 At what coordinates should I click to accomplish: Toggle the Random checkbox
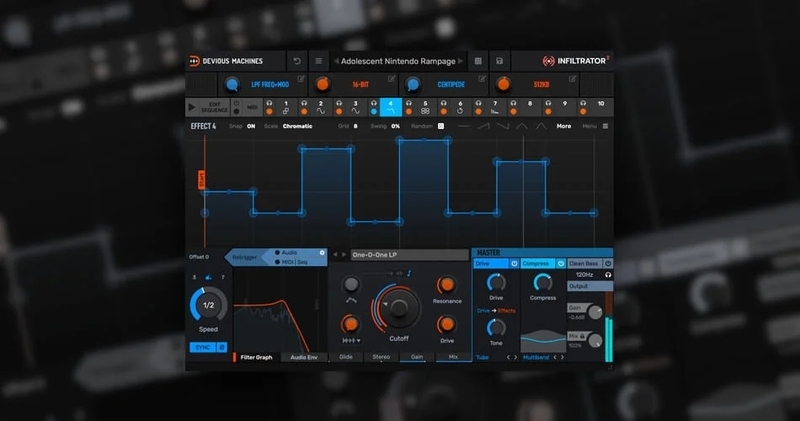click(x=441, y=126)
